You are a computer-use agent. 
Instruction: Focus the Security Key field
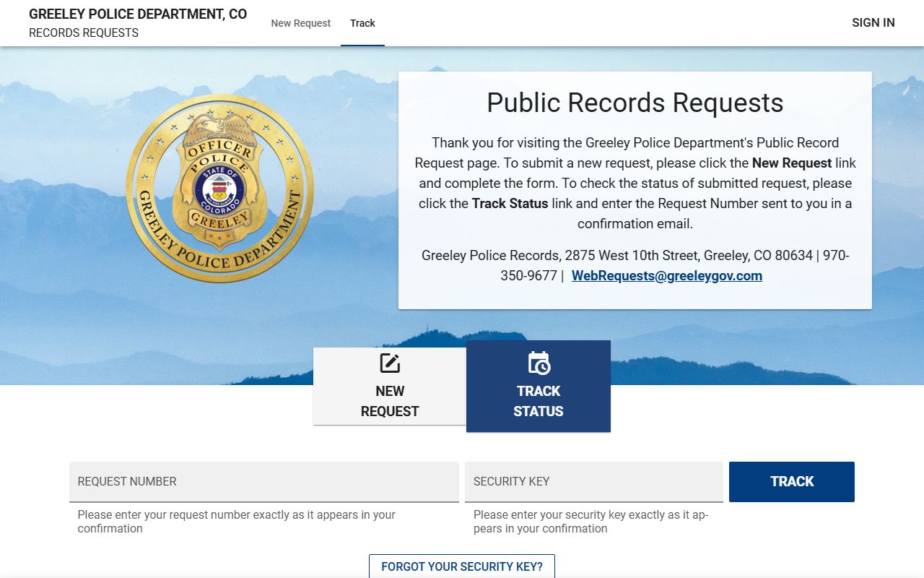[x=594, y=482]
